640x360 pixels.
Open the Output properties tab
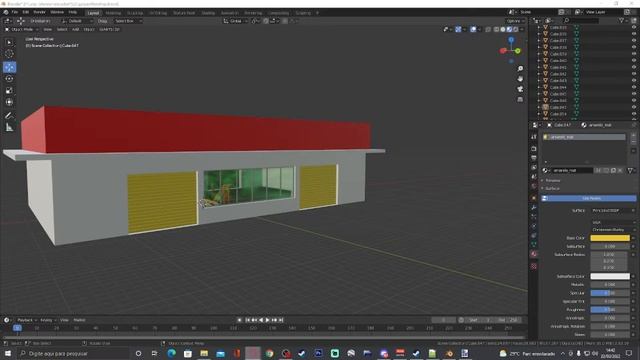(534, 158)
